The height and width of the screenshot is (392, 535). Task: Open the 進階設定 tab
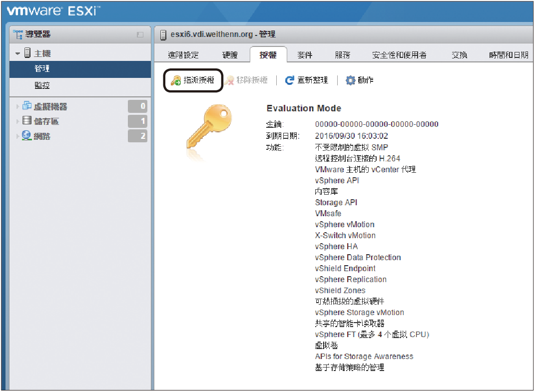[x=183, y=55]
